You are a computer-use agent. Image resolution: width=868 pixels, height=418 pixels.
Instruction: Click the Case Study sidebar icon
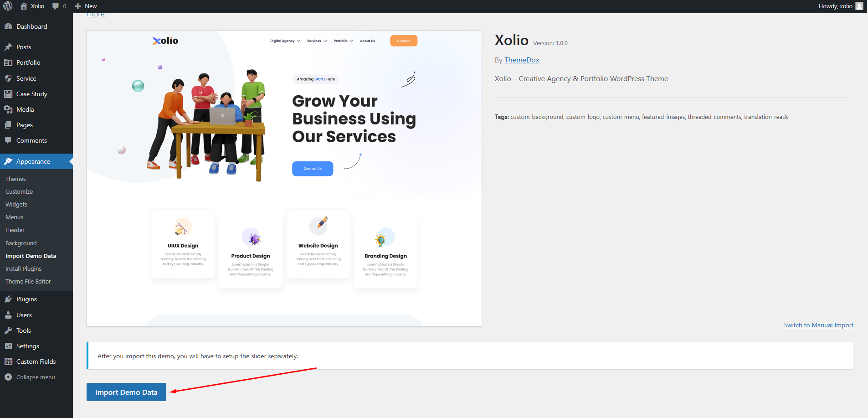pyautogui.click(x=8, y=94)
